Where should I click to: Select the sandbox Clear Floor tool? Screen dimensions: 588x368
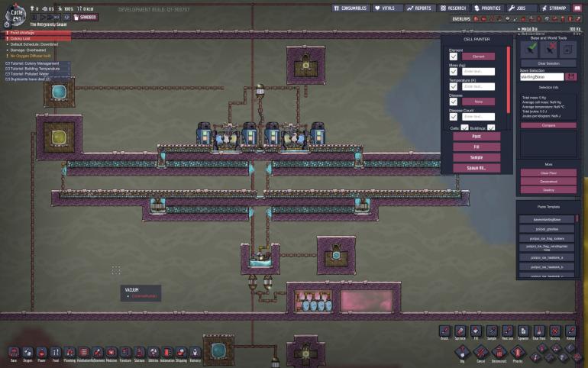coord(539,332)
